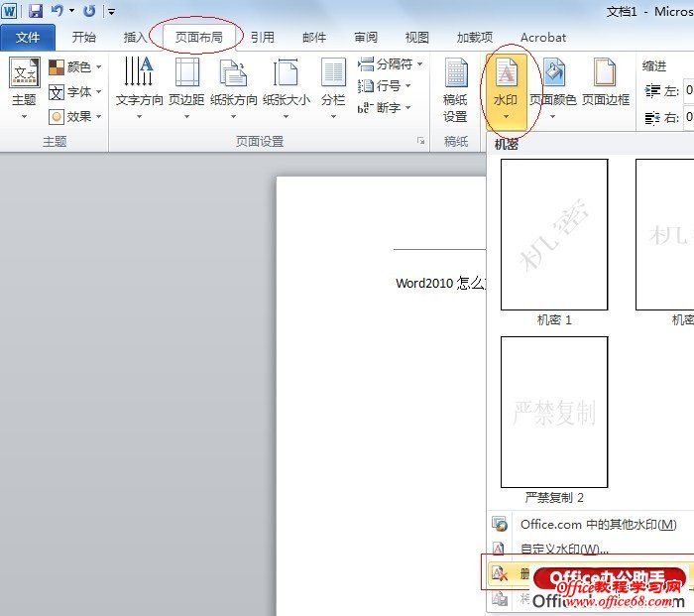Select Custom Watermark (自定义水印) menu entry

tap(565, 549)
